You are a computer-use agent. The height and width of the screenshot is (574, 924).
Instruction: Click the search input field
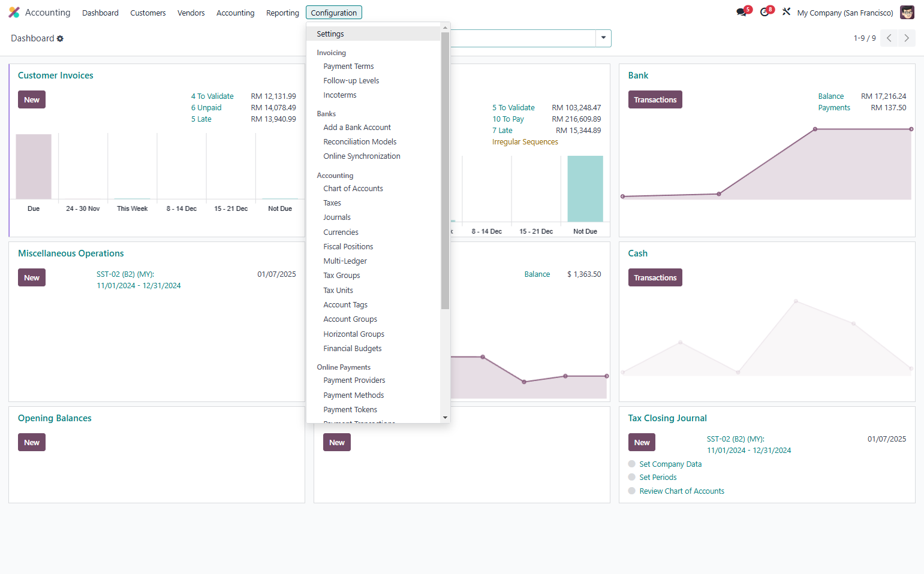click(x=522, y=38)
